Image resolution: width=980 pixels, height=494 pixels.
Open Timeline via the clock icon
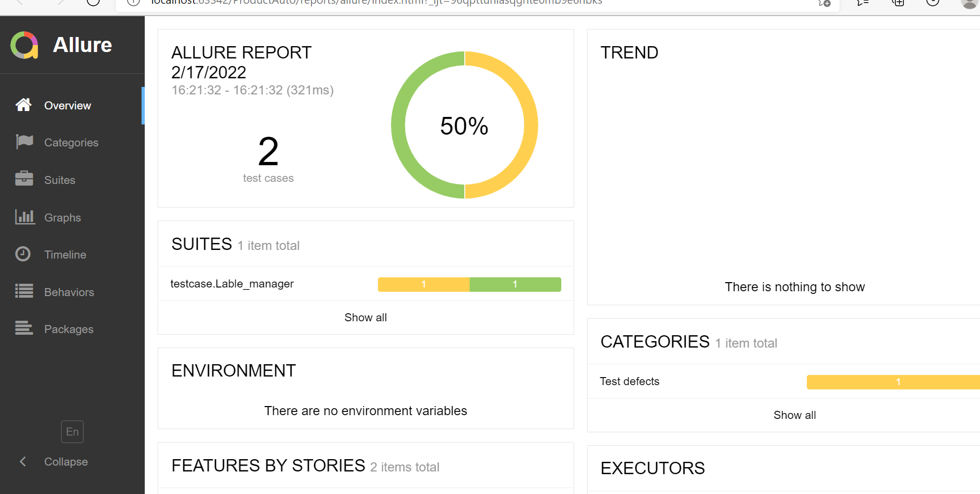tap(23, 254)
